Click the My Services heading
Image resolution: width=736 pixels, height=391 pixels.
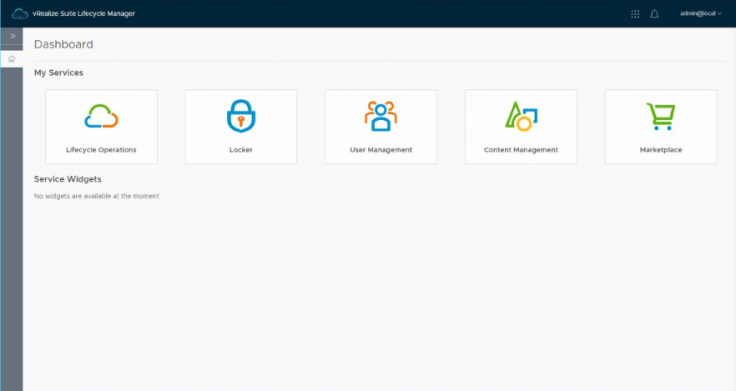pyautogui.click(x=59, y=73)
